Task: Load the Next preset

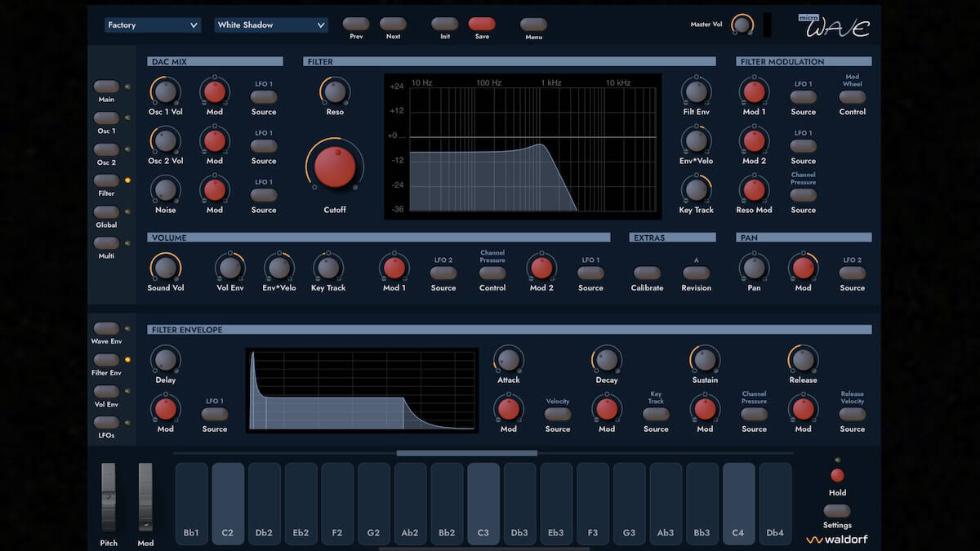Action: (x=393, y=24)
